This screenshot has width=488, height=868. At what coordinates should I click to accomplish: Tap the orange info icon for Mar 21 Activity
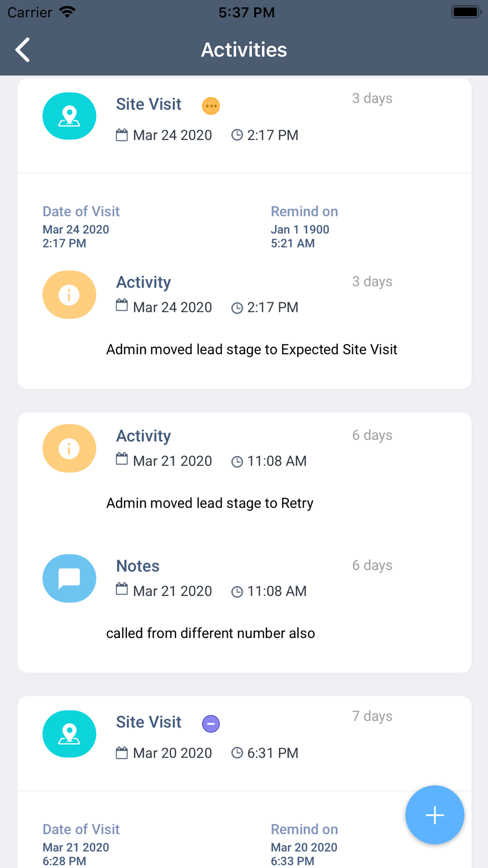pyautogui.click(x=69, y=448)
